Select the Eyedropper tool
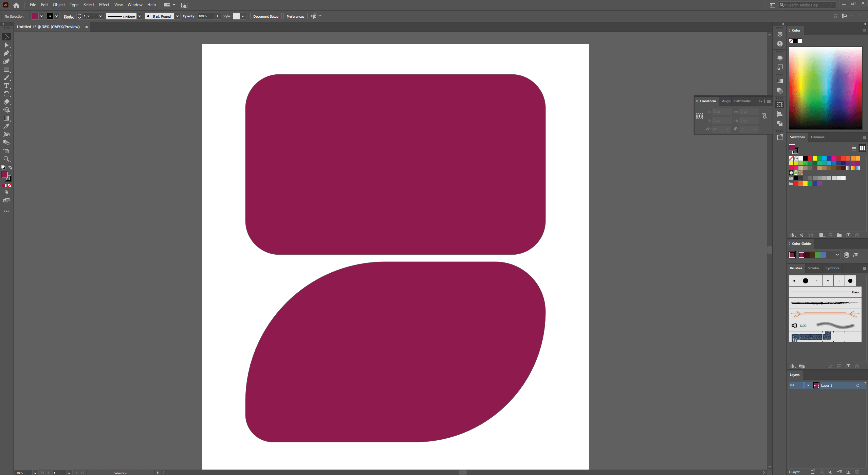The image size is (868, 475). click(6, 126)
